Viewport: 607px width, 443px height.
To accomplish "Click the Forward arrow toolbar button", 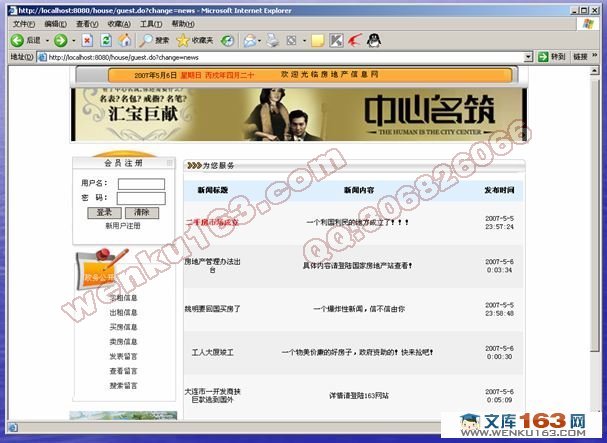I will tap(60, 40).
